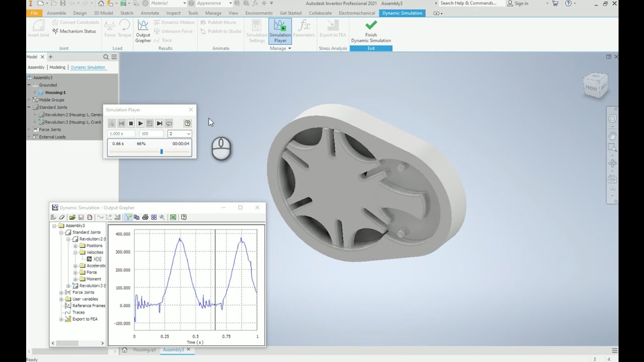Open the Model browser hamburger menu
Screen dimensions: 644x362
(x=114, y=57)
